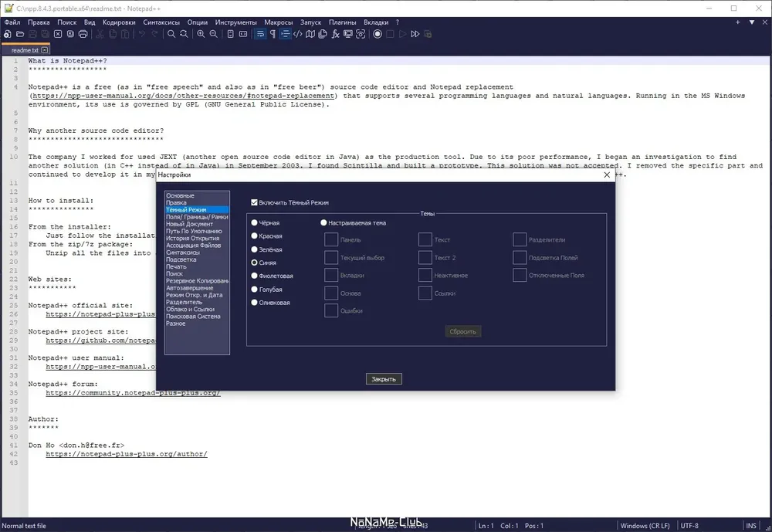Click the Текст color swatch
Image resolution: width=772 pixels, height=532 pixels.
pyautogui.click(x=425, y=240)
